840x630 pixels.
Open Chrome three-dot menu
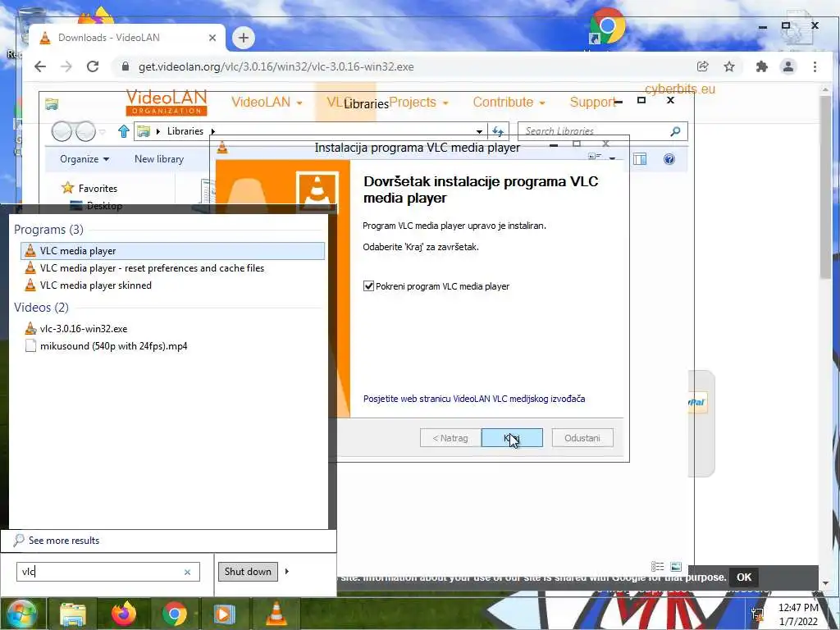pos(815,66)
